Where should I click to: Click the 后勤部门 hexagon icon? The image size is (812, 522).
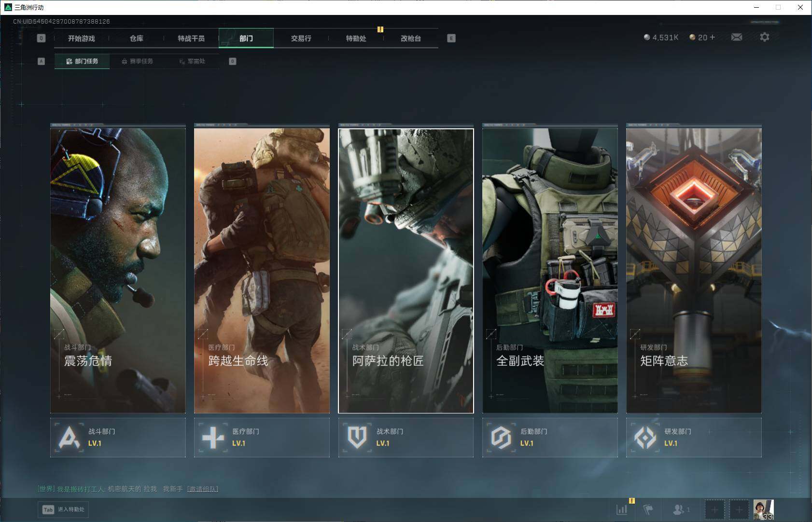(501, 438)
